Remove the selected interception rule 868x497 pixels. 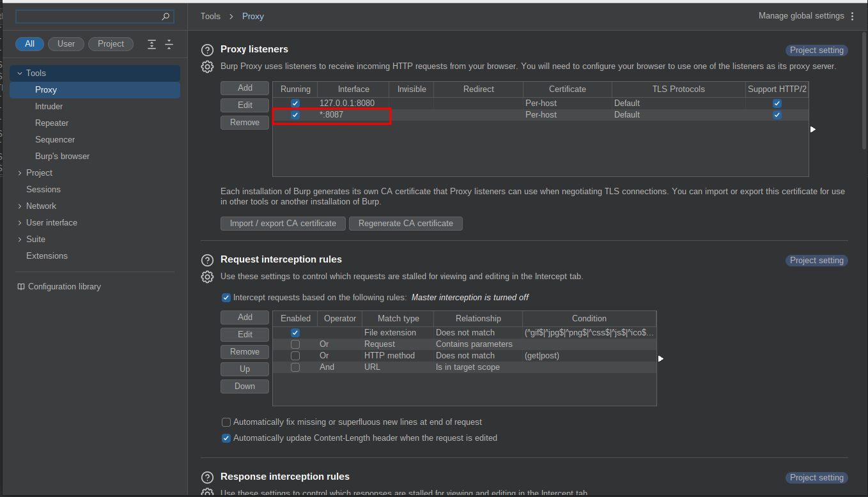tap(245, 352)
